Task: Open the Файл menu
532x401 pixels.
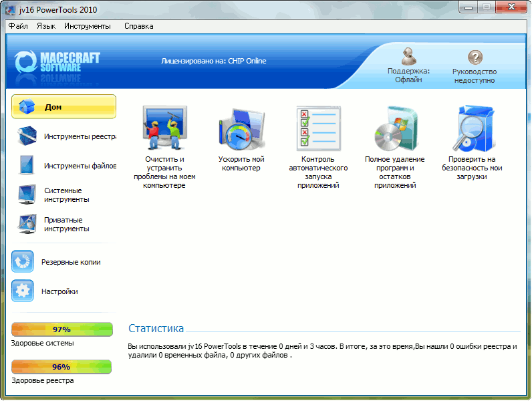Action: click(18, 26)
